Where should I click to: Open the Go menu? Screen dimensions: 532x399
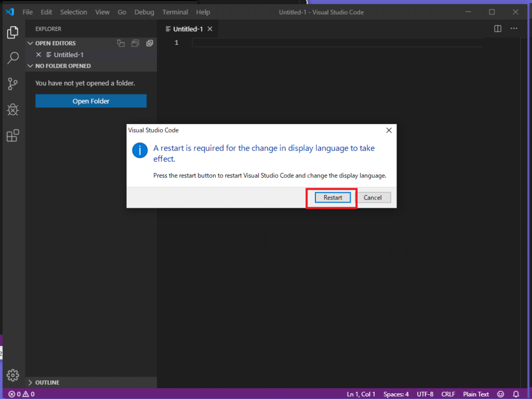[122, 12]
